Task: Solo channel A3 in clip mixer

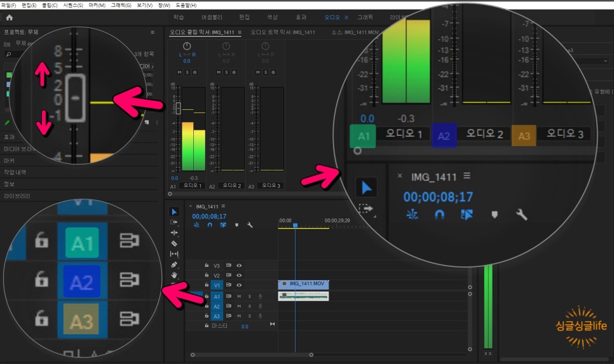Action: [266, 72]
